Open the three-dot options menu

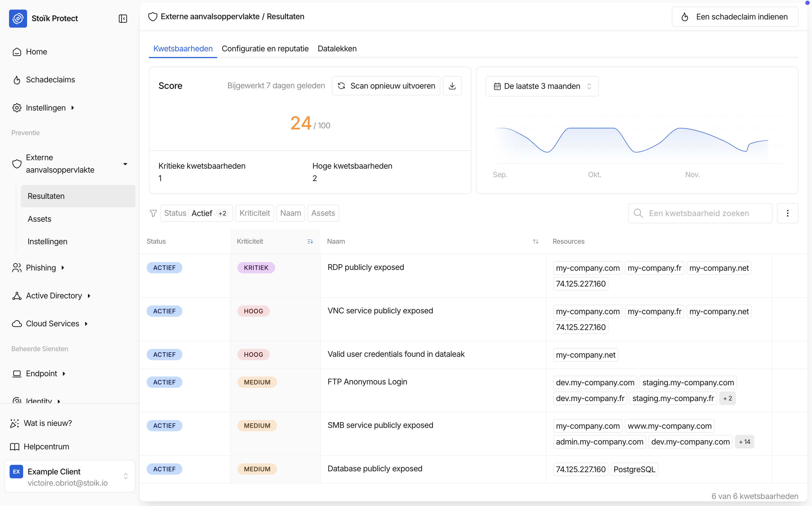click(787, 213)
